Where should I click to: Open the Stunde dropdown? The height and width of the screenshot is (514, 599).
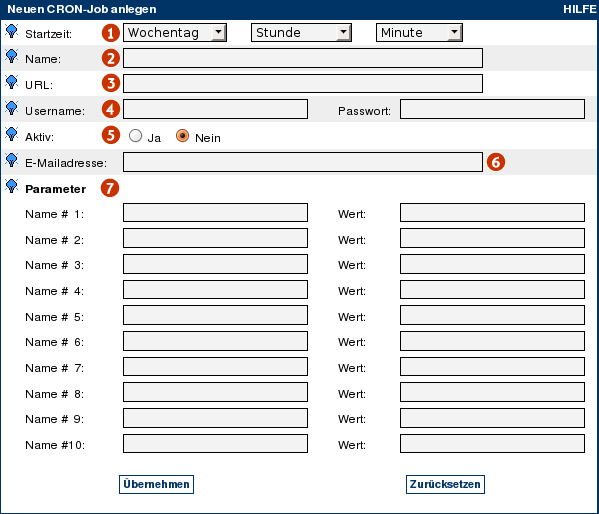coord(301,32)
